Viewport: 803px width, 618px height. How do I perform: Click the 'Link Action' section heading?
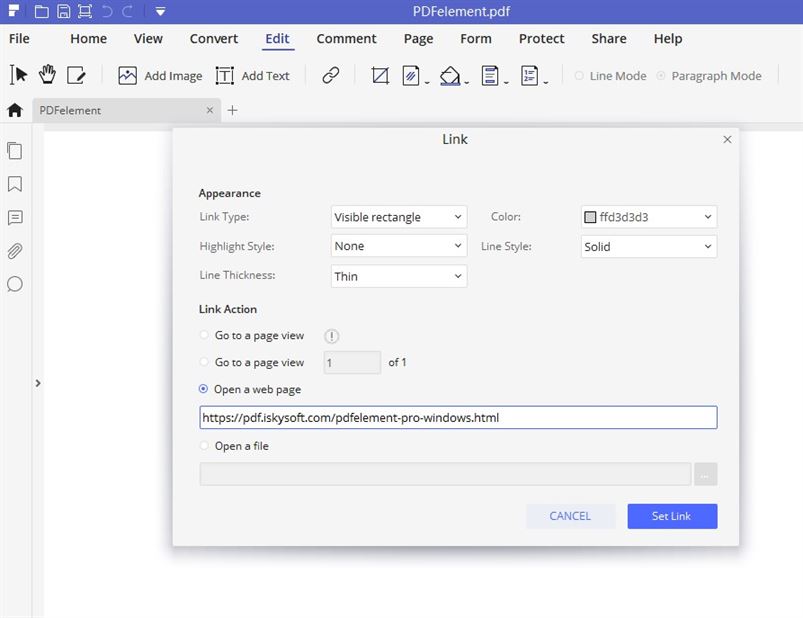(x=228, y=309)
